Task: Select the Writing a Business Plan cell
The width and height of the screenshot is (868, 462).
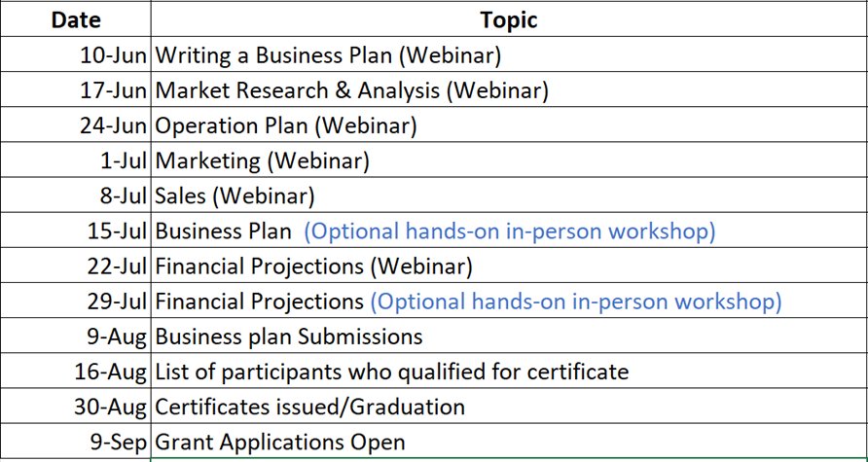Action: [328, 55]
